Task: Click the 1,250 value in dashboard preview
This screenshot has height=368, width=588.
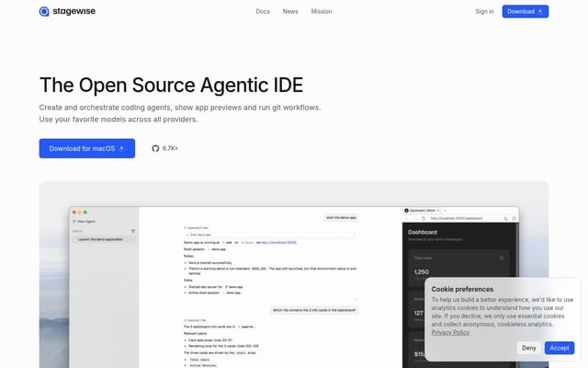Action: click(x=422, y=272)
